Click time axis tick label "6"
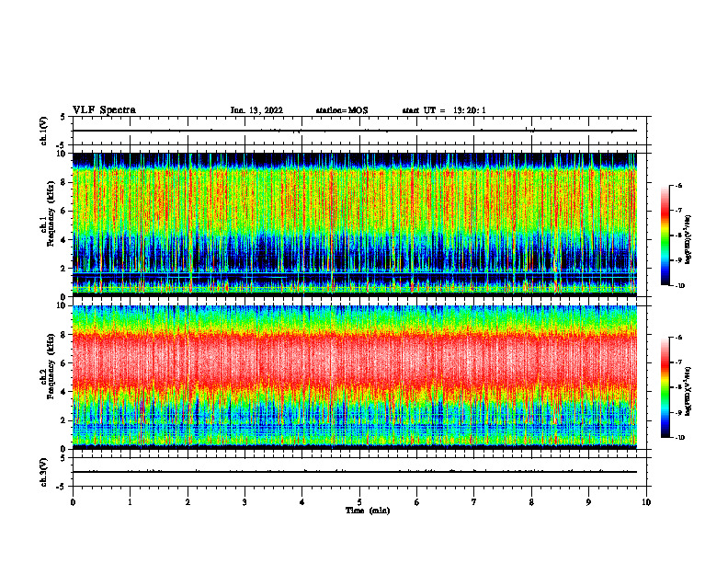Viewport: 728px width, 563px height. coord(417,502)
